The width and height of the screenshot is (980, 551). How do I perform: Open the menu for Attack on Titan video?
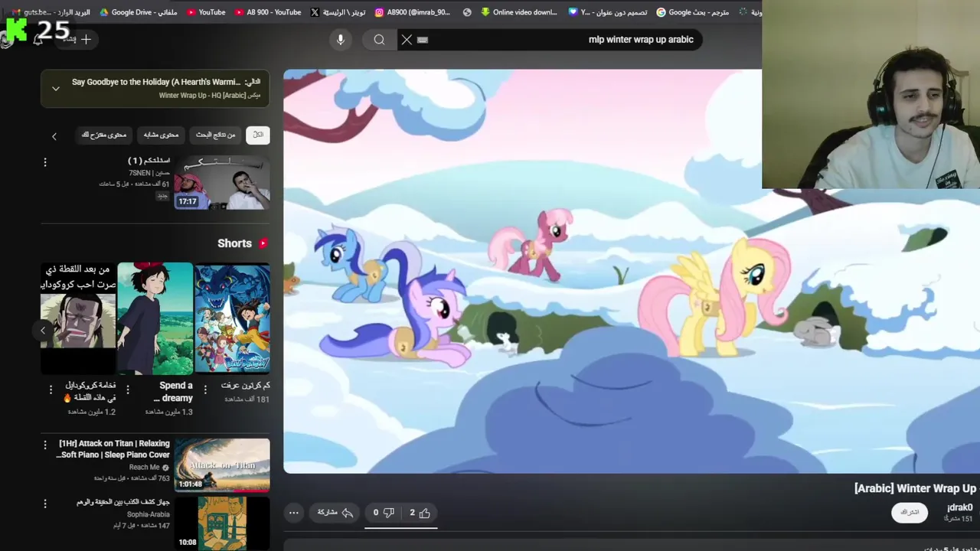[x=45, y=445]
